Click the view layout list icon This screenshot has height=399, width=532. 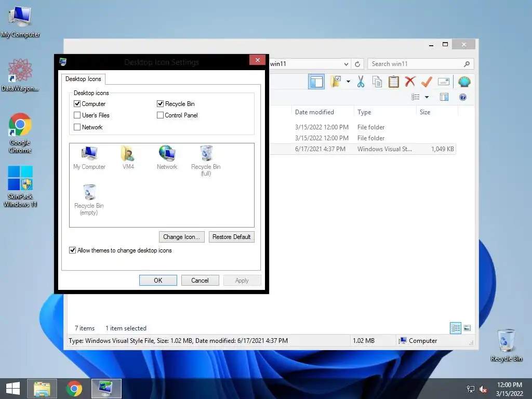coord(415,97)
